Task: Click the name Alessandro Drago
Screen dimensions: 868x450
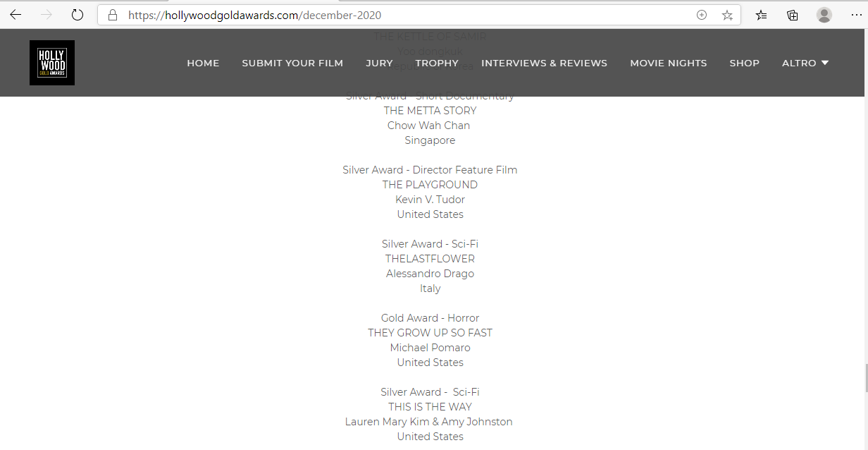Action: point(430,274)
